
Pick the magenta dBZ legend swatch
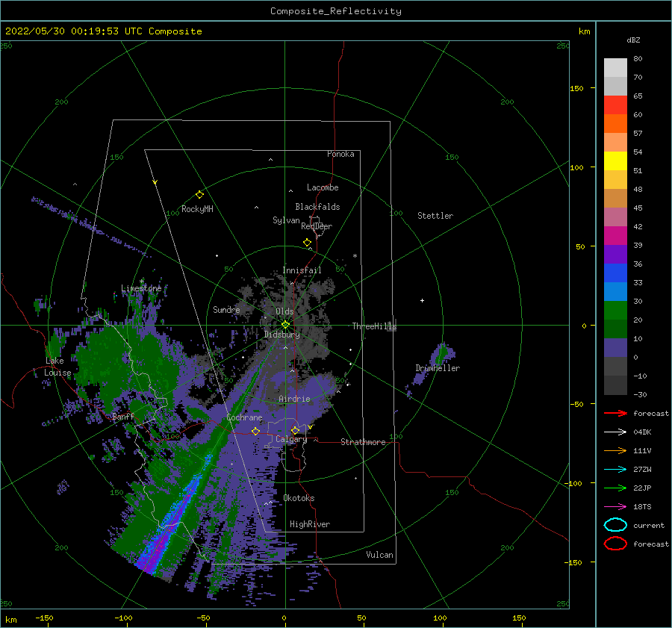coord(615,235)
